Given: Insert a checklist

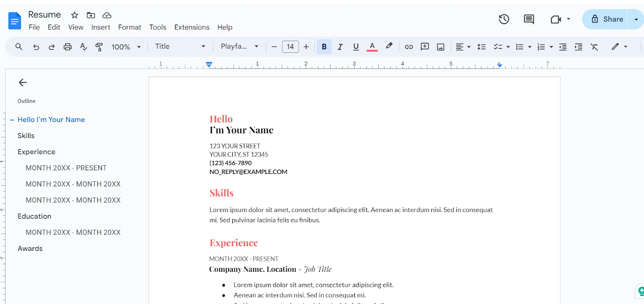Looking at the screenshot, I should (498, 47).
